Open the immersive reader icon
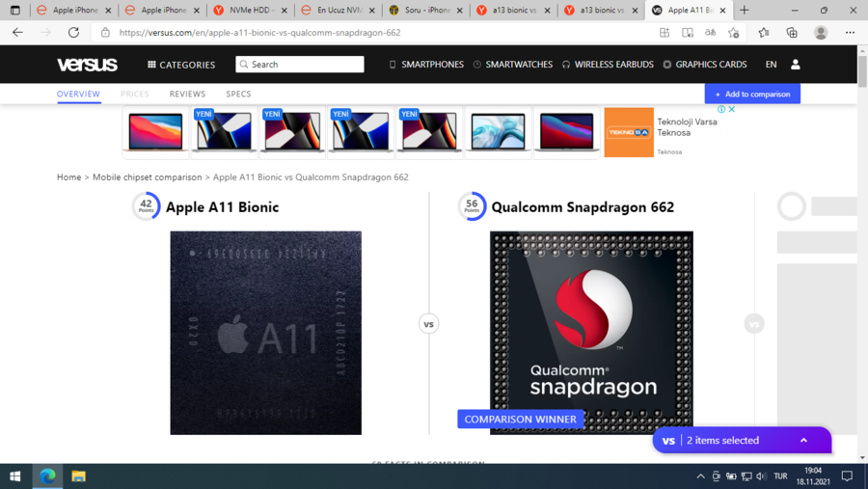The width and height of the screenshot is (868, 489). coord(688,33)
